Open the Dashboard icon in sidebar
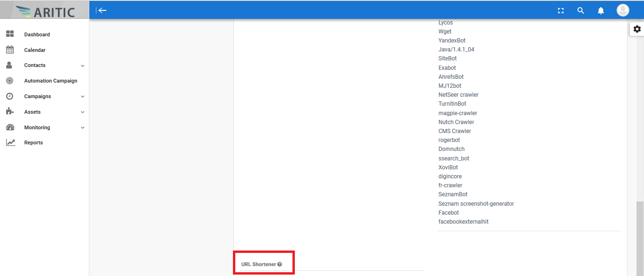The height and width of the screenshot is (276, 644). [x=10, y=34]
